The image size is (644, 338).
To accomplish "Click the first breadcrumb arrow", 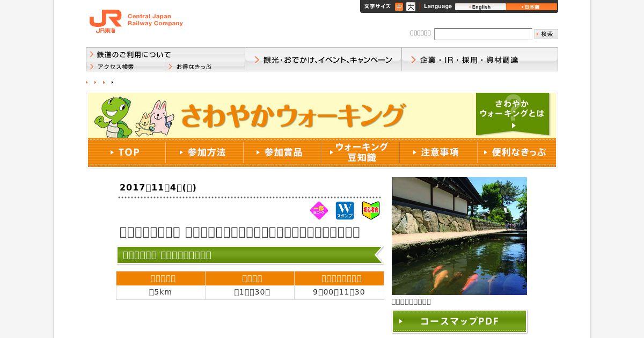I will click(87, 82).
